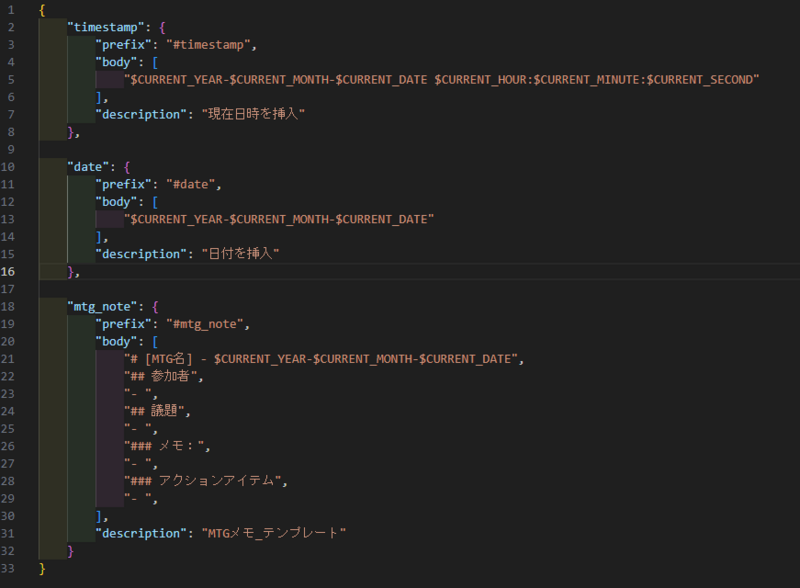Image resolution: width=800 pixels, height=588 pixels.
Task: Click the closing brace on line 8
Action: click(x=70, y=132)
